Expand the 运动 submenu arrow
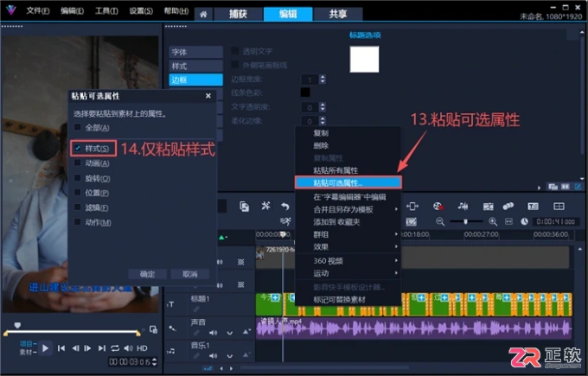 click(396, 273)
